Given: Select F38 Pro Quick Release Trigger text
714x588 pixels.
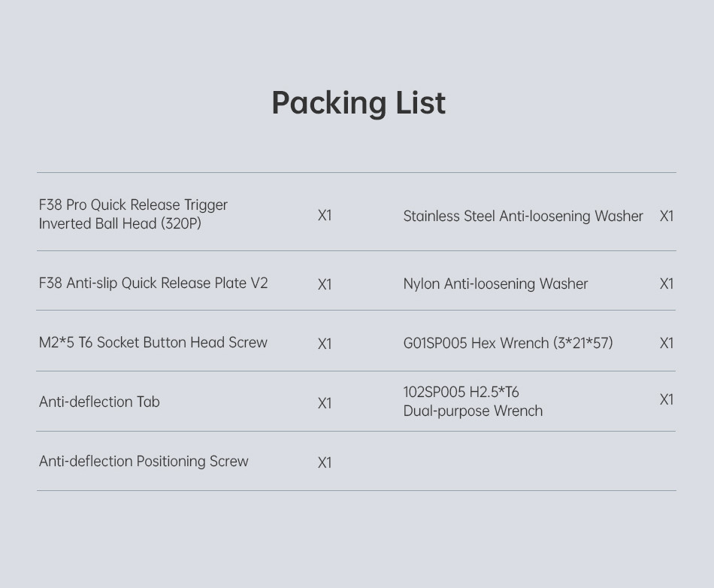Looking at the screenshot, I should coord(133,205).
